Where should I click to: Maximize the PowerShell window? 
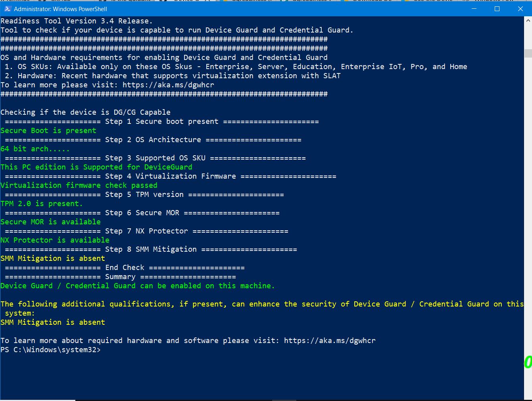click(497, 9)
